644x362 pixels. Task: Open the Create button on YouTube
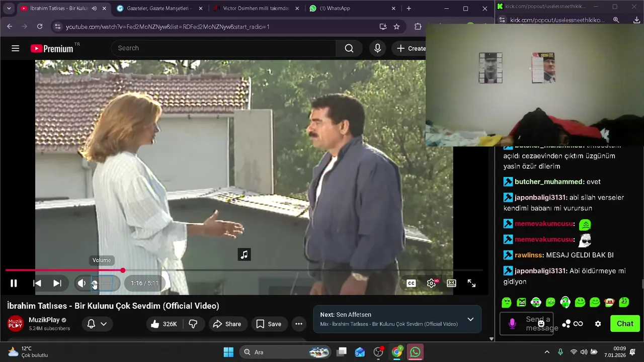click(411, 48)
